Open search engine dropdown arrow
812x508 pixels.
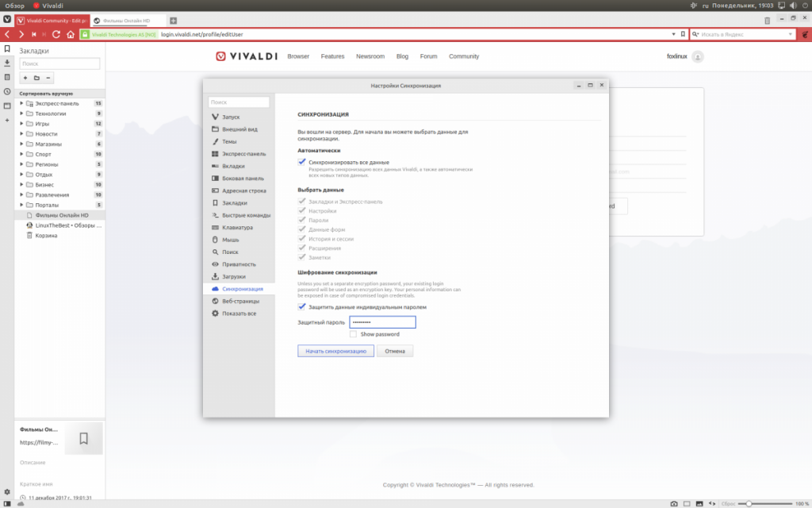click(791, 34)
